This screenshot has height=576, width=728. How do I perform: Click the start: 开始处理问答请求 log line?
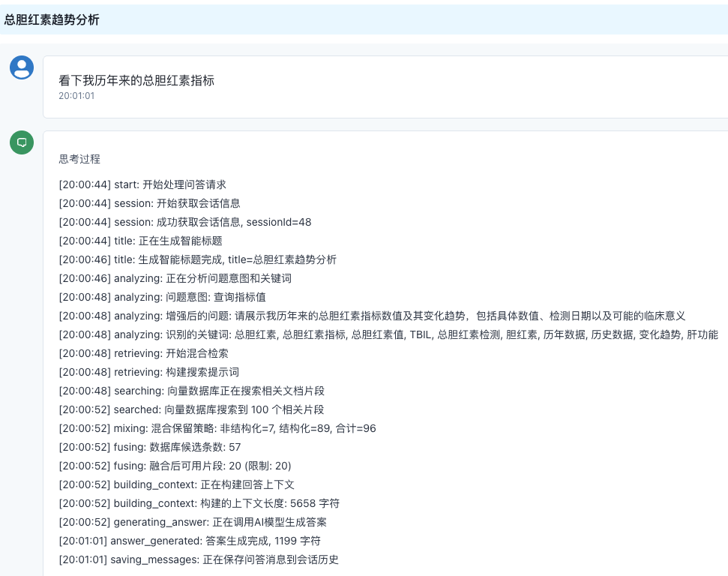142,184
